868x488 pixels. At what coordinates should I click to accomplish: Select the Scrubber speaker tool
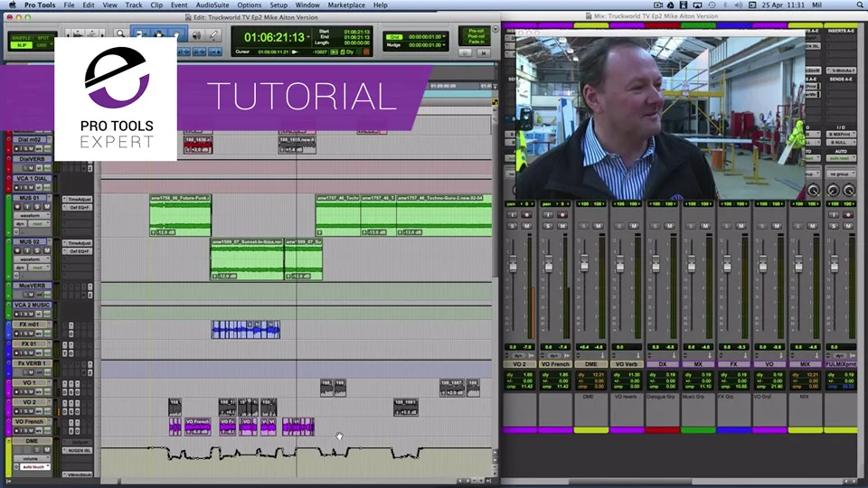pyautogui.click(x=196, y=35)
